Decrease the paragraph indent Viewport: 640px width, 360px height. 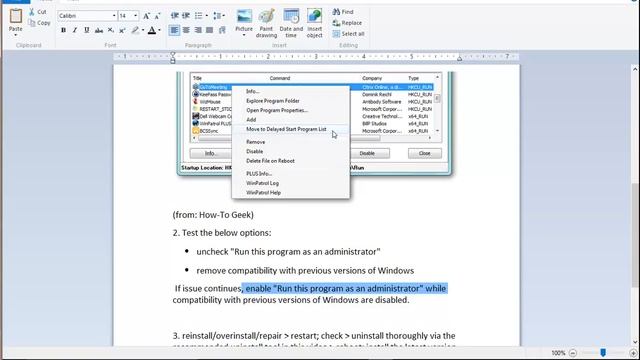[174, 16]
